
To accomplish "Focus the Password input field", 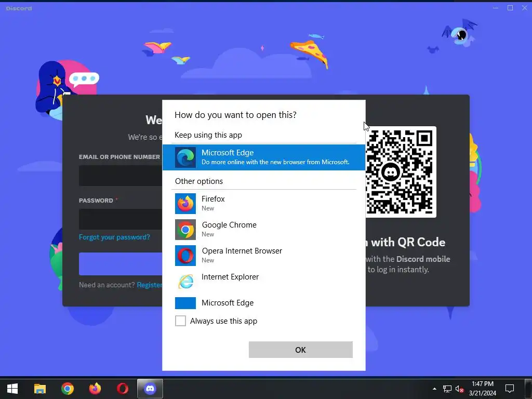I will point(121,219).
